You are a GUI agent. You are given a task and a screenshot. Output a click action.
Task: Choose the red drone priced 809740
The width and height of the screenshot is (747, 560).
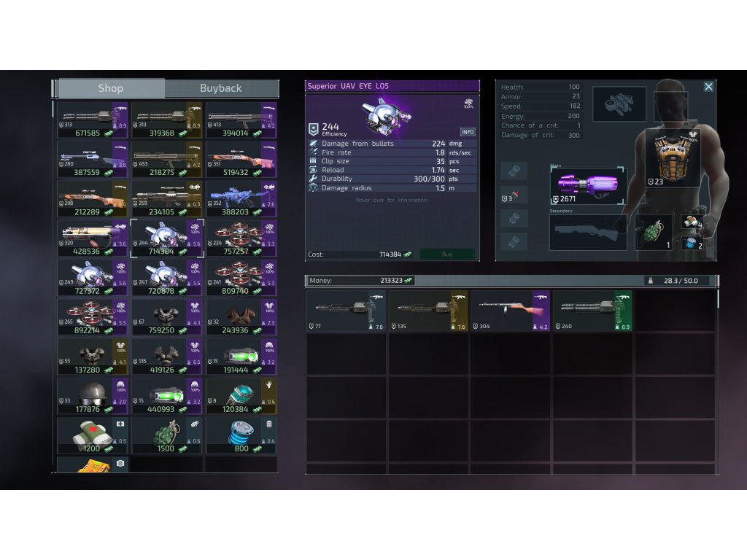coord(241,278)
